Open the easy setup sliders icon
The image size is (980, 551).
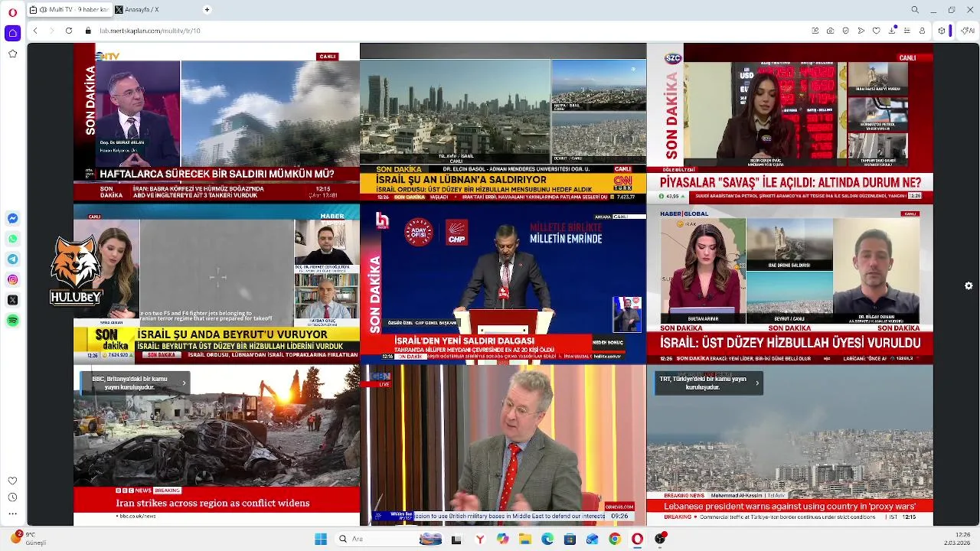click(907, 31)
